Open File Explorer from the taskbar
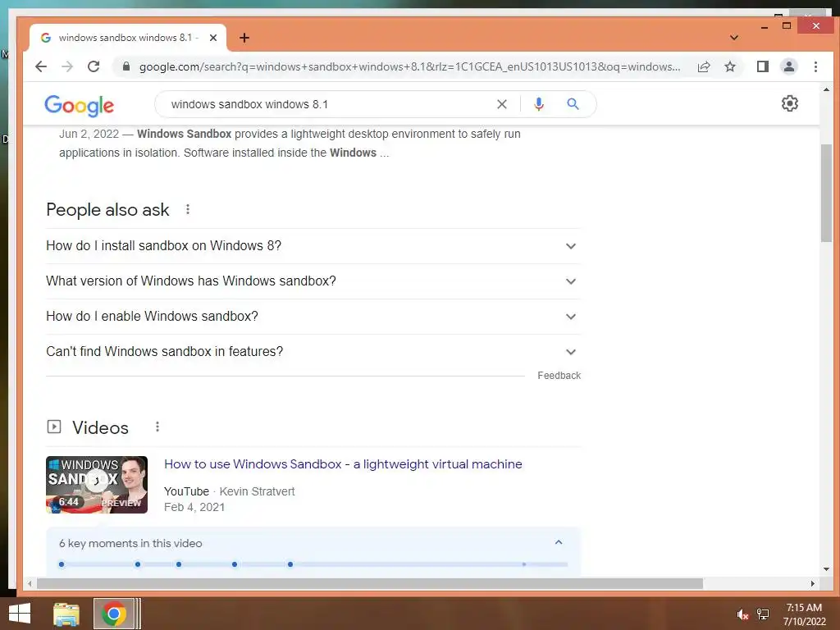Viewport: 840px width, 630px height. pos(66,614)
